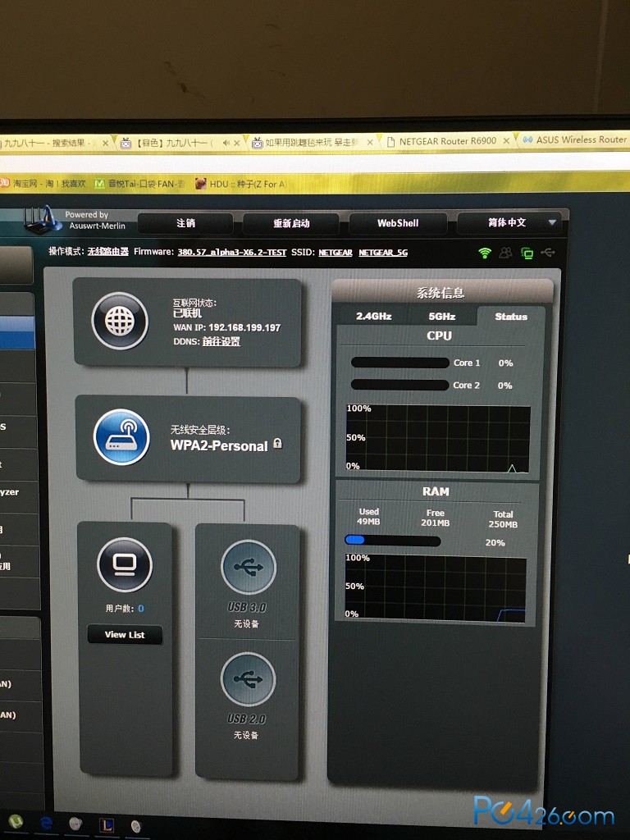Click the USB status icon in header

[548, 252]
